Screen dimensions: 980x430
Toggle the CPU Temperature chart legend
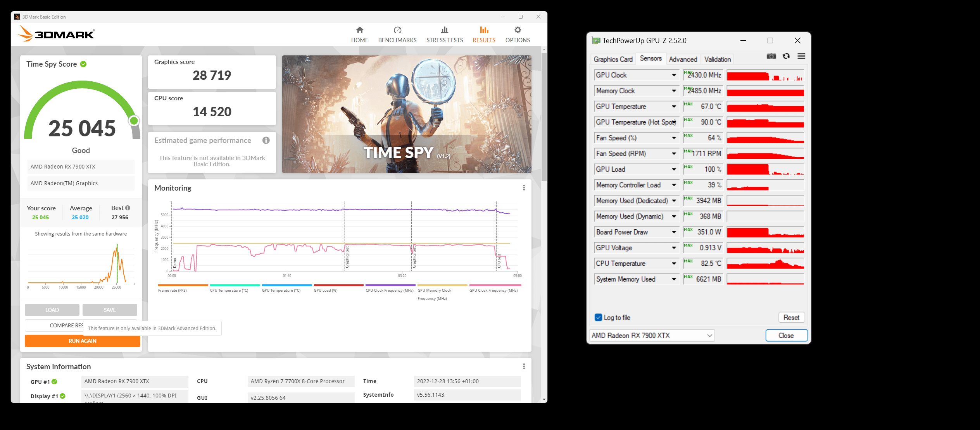pyautogui.click(x=235, y=288)
